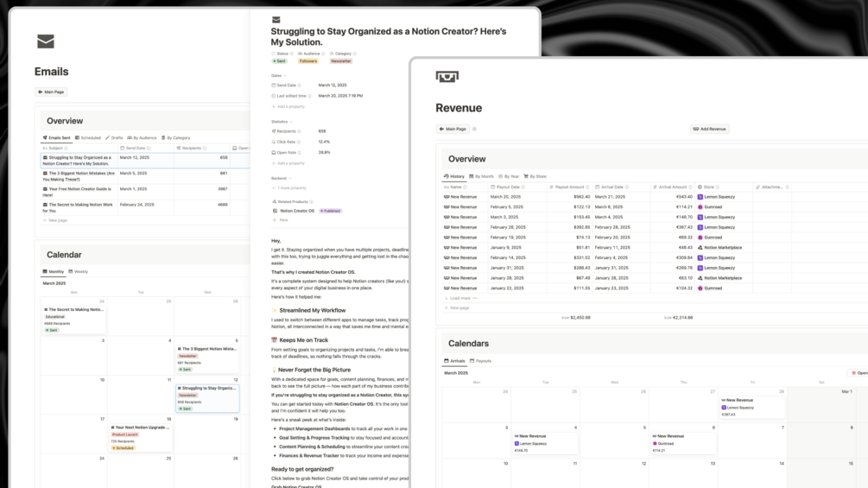Open the Payouts calendar tab
Viewport: 868px width, 488px height.
pyautogui.click(x=480, y=361)
